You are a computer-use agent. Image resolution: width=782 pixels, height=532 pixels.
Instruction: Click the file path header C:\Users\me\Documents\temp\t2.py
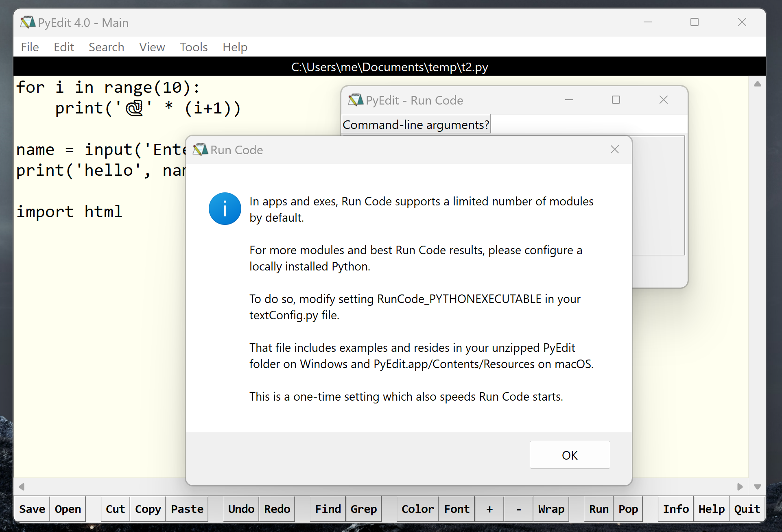(389, 67)
